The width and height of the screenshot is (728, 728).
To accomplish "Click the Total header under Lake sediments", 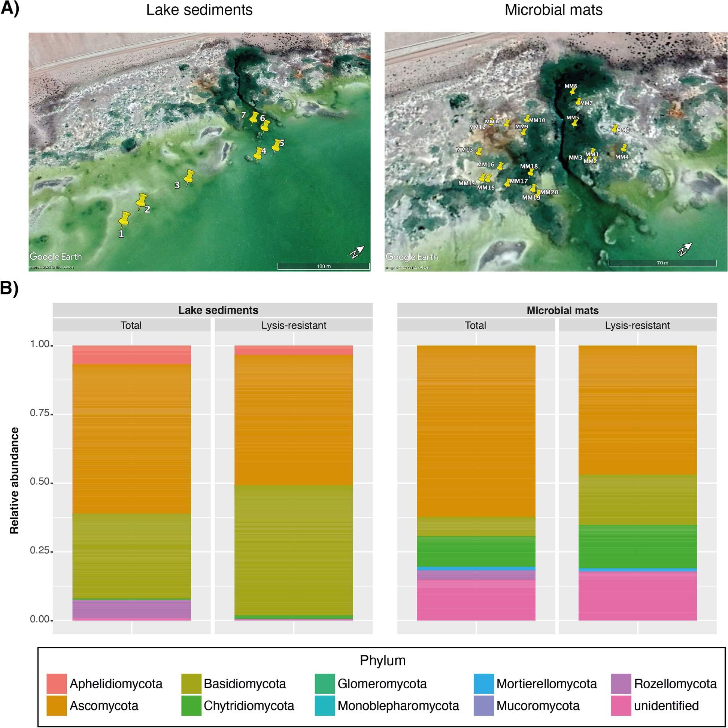I will 131,325.
